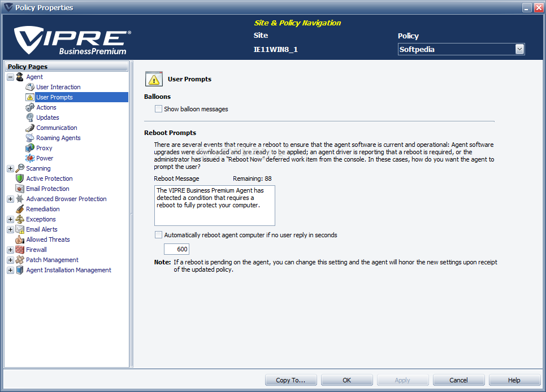Click the Policy Pages panel header
Viewport: 546px width, 392px height.
(x=67, y=67)
